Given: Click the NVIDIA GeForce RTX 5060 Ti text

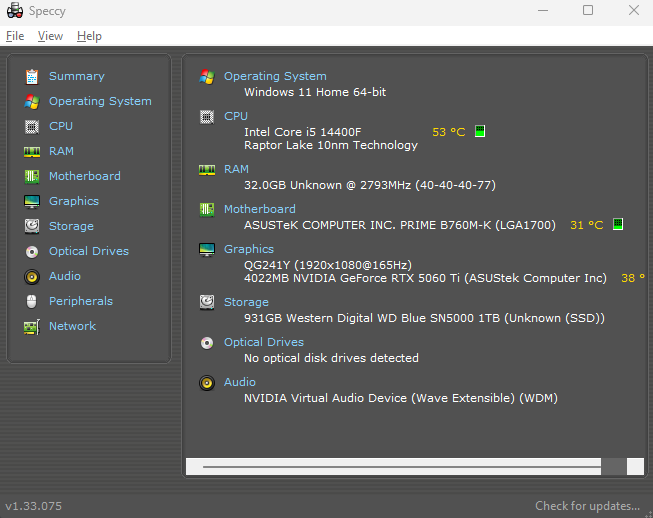Looking at the screenshot, I should (376, 278).
